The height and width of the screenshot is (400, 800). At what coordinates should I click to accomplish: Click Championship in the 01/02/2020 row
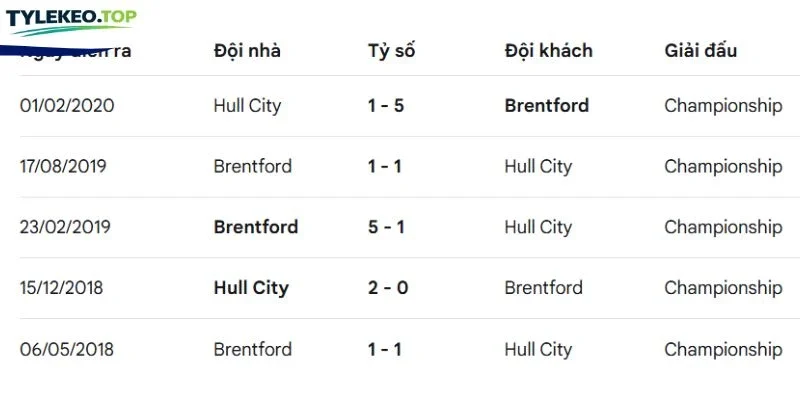click(x=723, y=106)
